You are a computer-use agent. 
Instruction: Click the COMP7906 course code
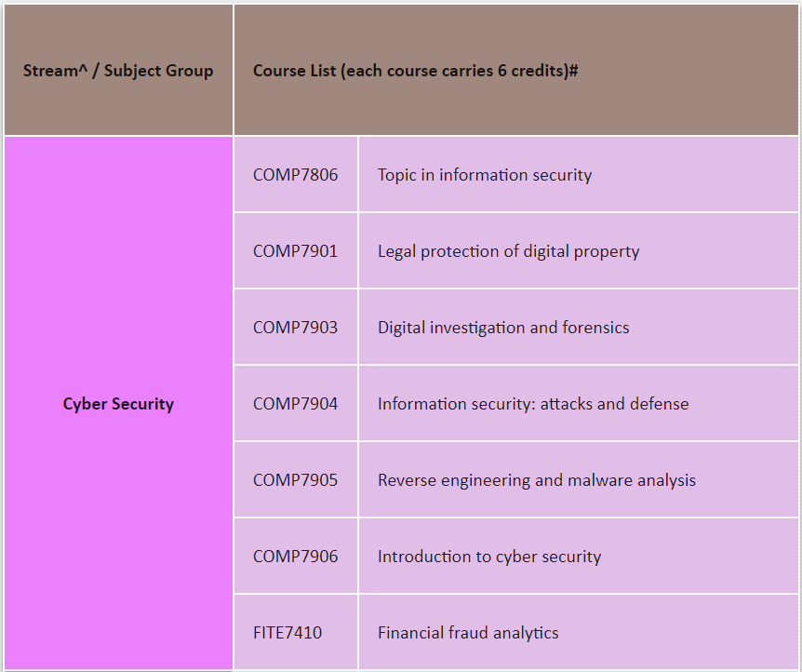tap(295, 557)
